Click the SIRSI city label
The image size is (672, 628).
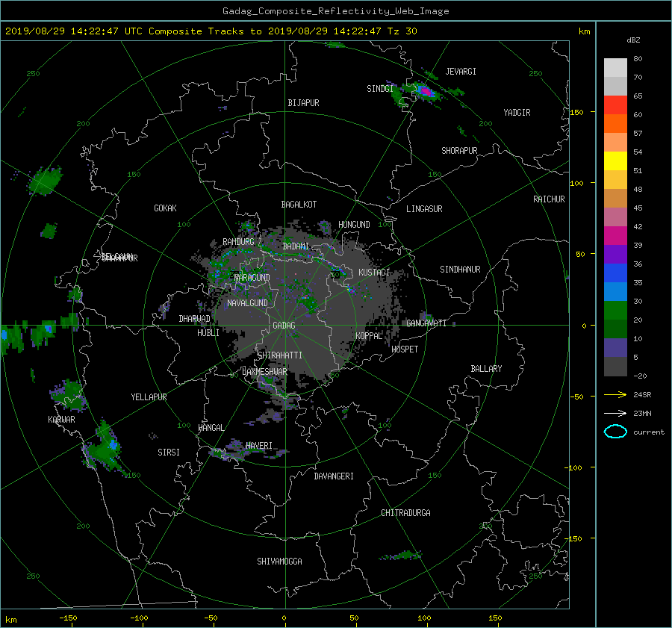click(169, 453)
